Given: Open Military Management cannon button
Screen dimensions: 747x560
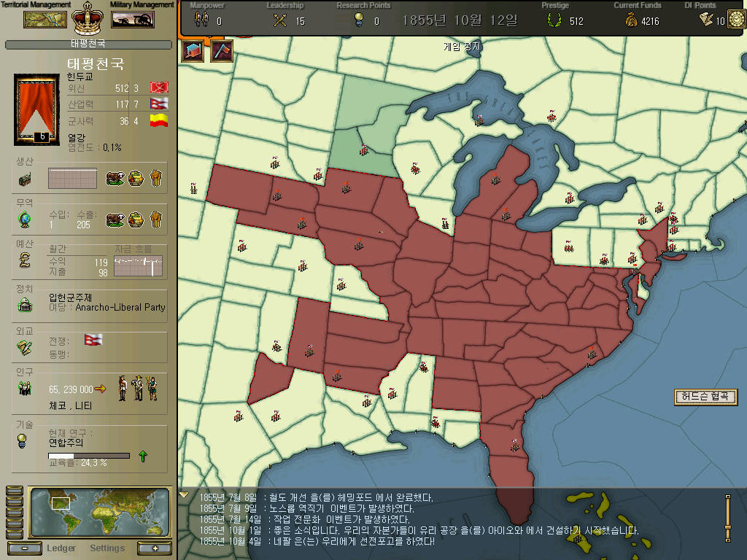Looking at the screenshot, I should coord(133,20).
